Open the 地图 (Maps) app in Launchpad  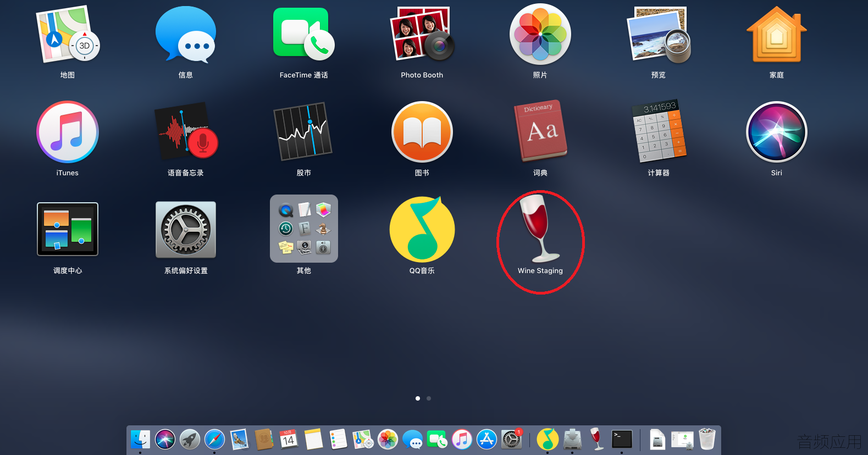pos(68,35)
